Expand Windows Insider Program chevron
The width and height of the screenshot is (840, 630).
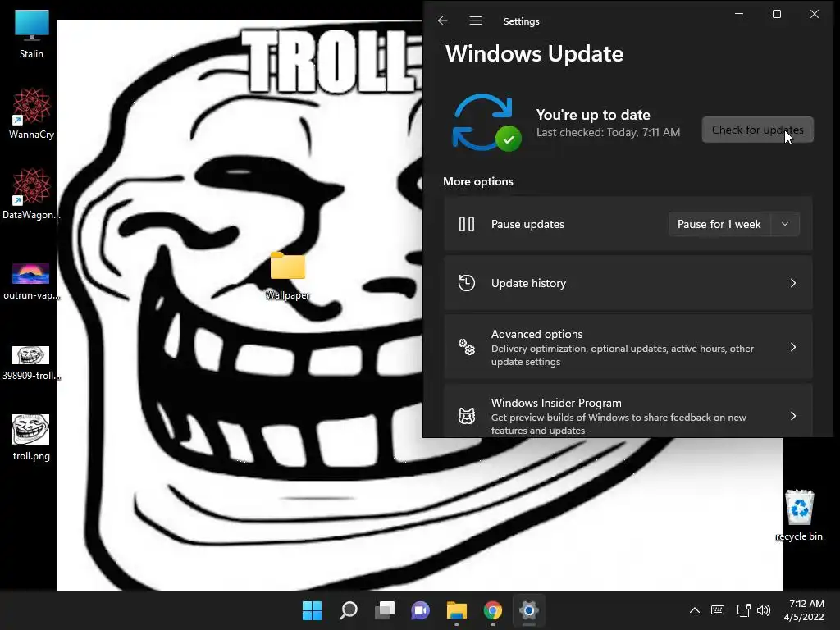(x=793, y=416)
